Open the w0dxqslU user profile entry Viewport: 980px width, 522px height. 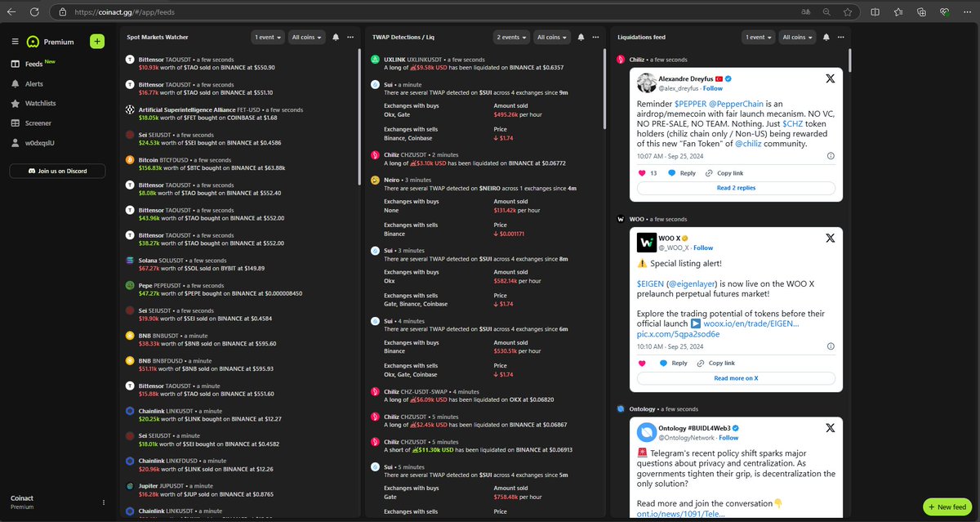31,143
